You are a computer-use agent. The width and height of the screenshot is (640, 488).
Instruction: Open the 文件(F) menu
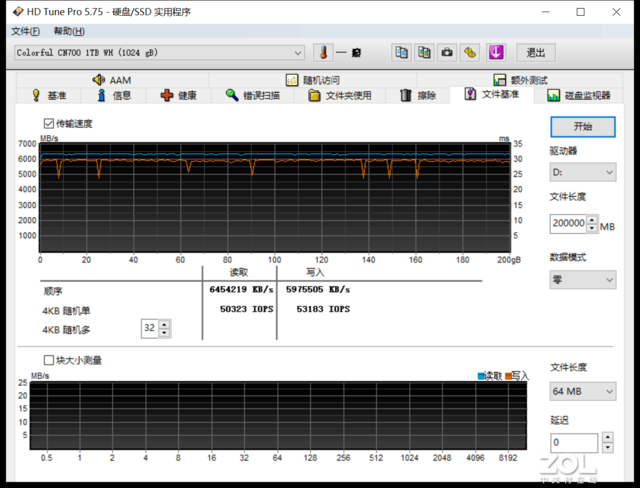point(25,31)
